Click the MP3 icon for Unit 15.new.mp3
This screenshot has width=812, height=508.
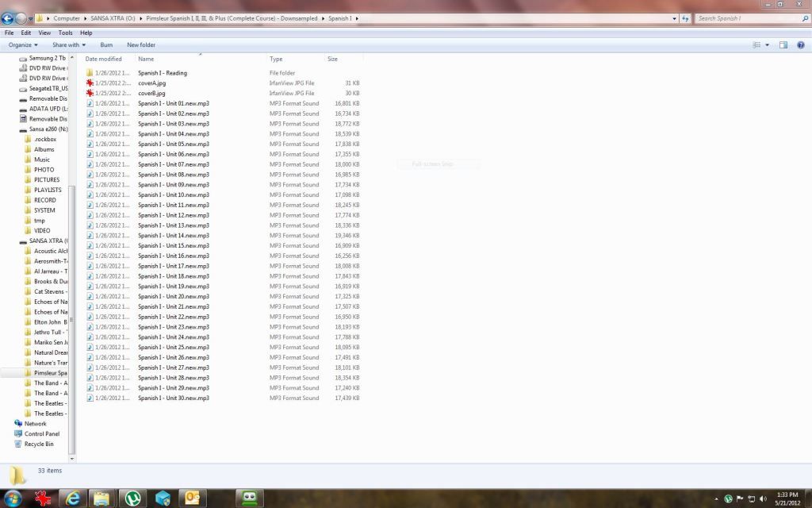[x=90, y=246]
